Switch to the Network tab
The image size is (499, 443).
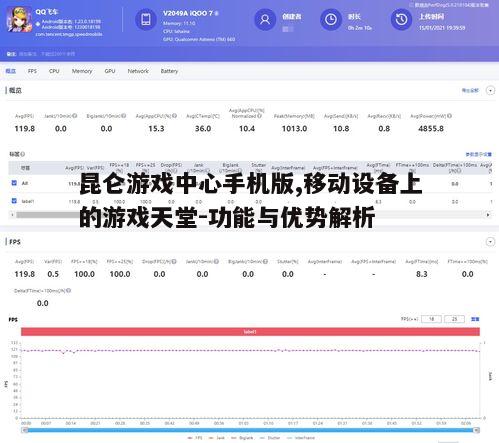click(138, 71)
